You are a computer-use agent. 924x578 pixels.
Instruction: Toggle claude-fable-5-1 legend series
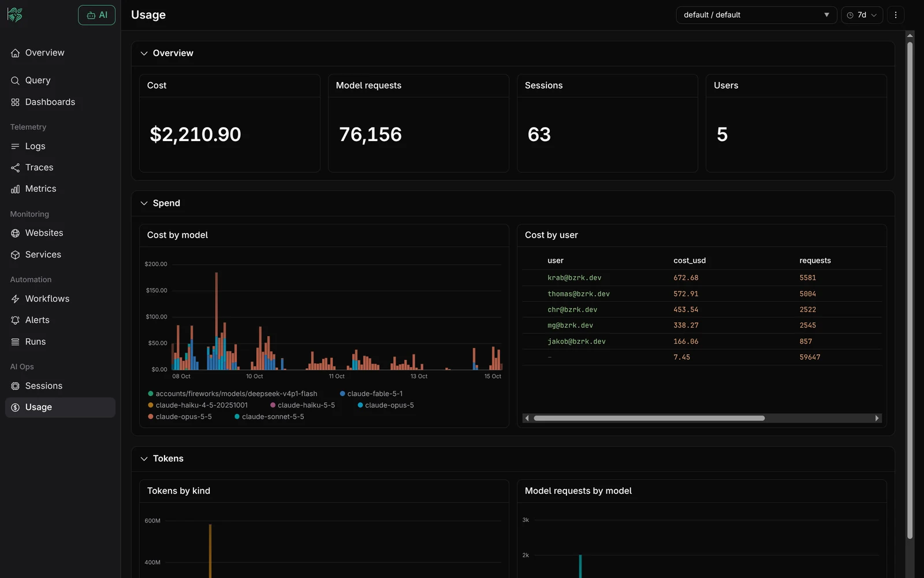tap(371, 394)
